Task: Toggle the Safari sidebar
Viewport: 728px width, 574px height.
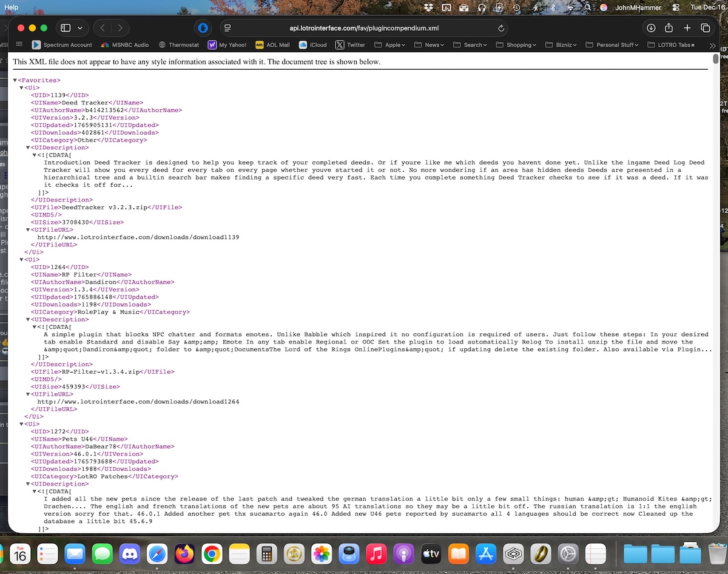Action: pos(66,28)
